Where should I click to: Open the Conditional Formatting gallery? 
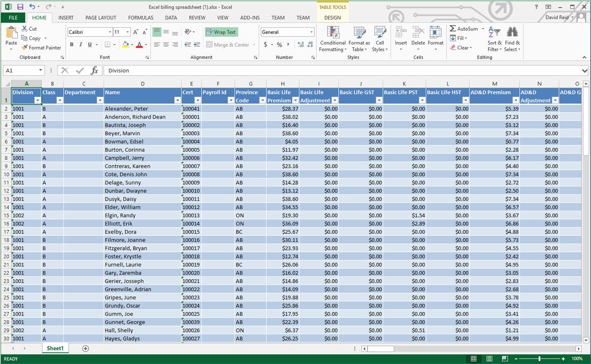click(x=332, y=38)
